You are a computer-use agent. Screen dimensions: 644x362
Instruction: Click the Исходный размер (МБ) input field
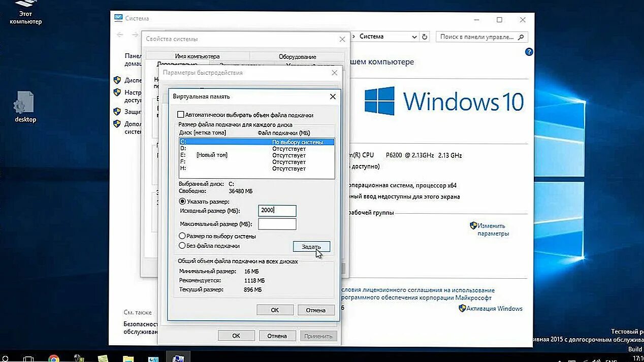tap(277, 211)
